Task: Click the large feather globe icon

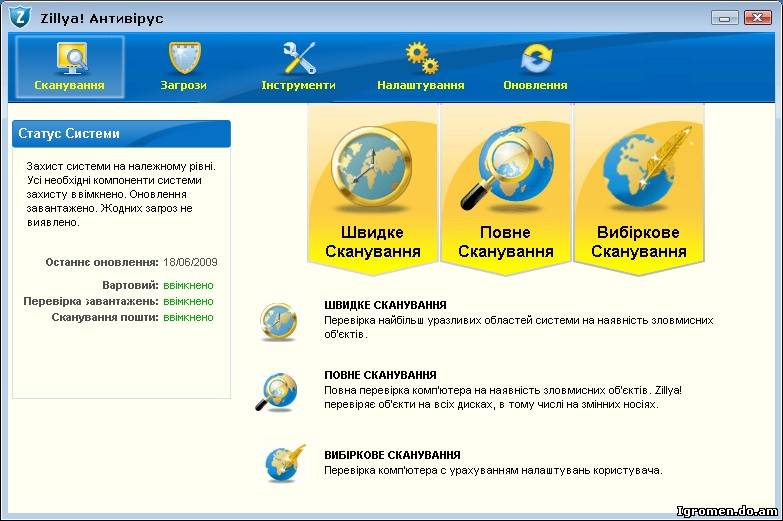Action: pyautogui.click(x=646, y=167)
